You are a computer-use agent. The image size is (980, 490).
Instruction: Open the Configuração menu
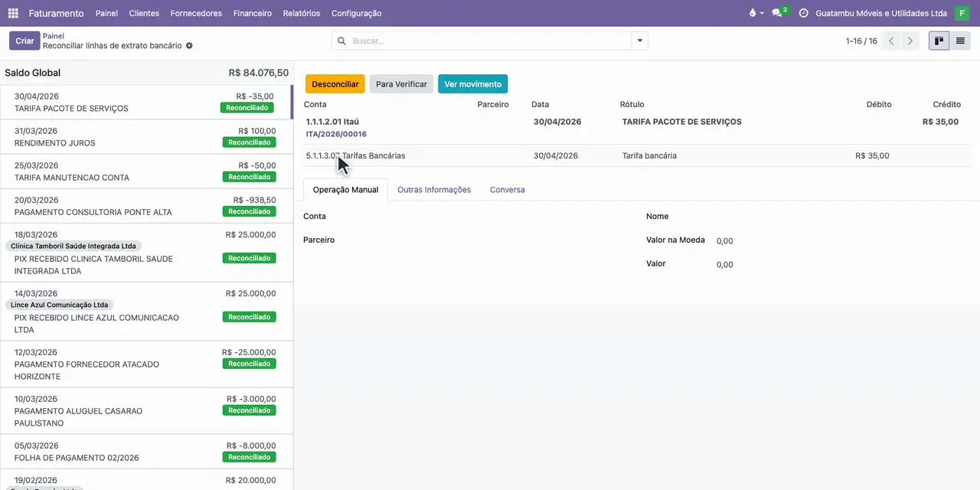356,13
